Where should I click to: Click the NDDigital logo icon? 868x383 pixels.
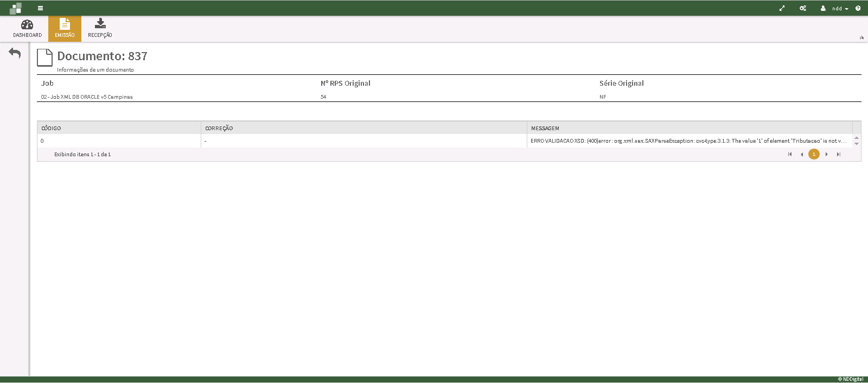16,8
